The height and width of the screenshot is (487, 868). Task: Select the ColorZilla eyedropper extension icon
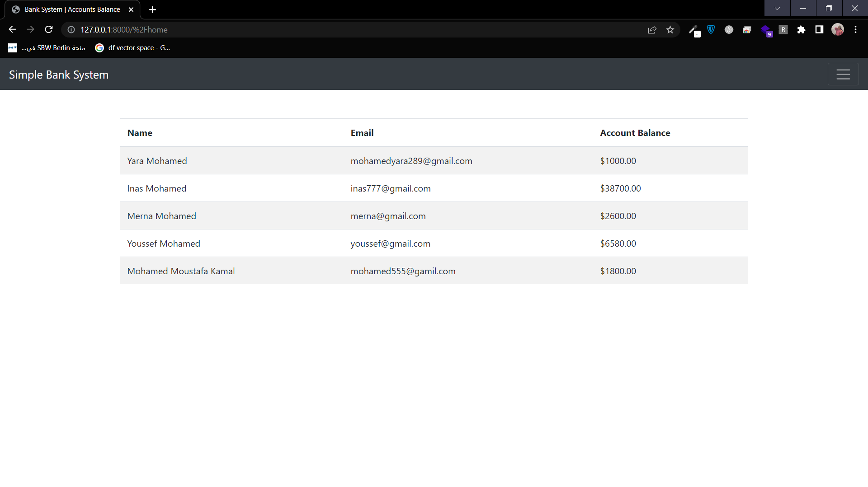coord(693,29)
